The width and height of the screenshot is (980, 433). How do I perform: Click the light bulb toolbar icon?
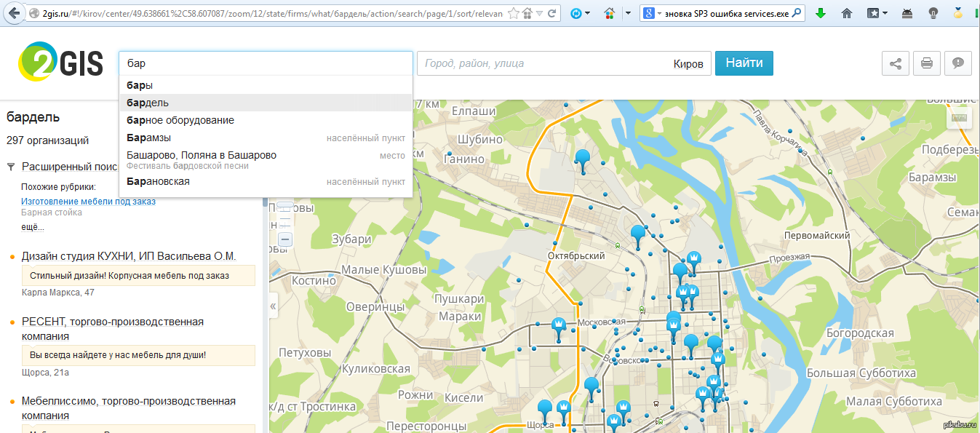(933, 13)
